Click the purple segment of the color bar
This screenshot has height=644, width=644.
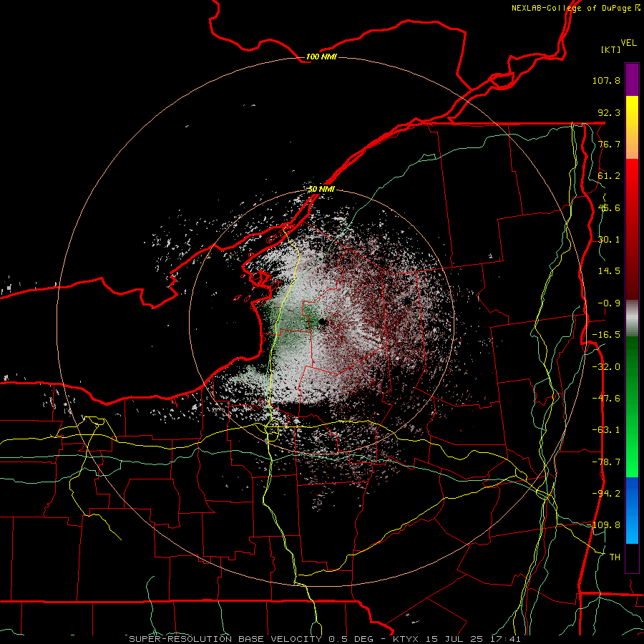tap(632, 79)
